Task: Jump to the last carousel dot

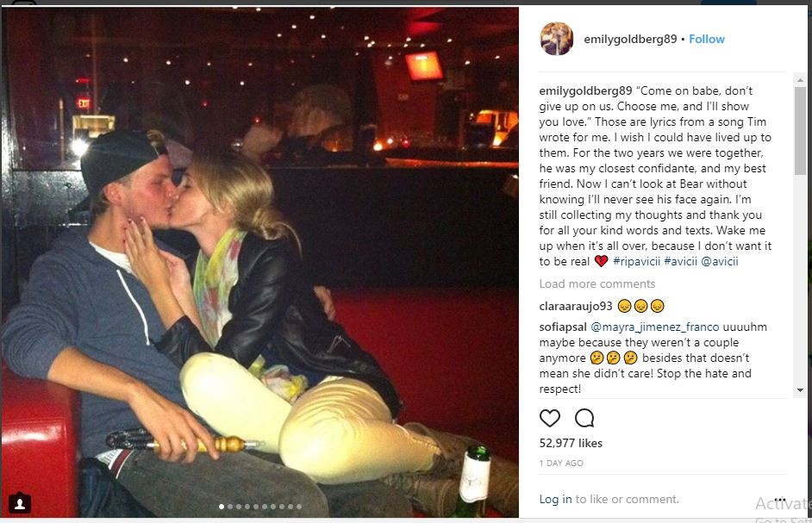Action: tap(299, 507)
